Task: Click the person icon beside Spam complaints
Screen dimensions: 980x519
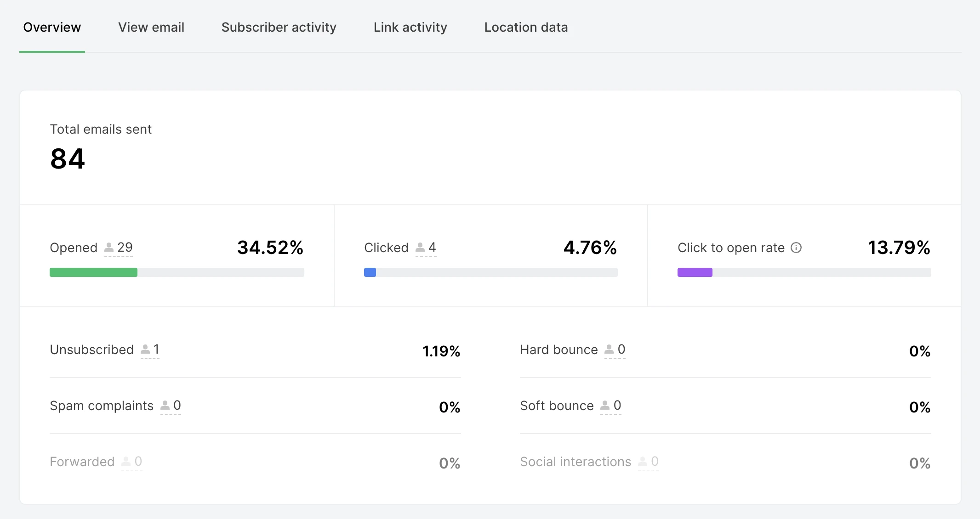Action: tap(165, 406)
